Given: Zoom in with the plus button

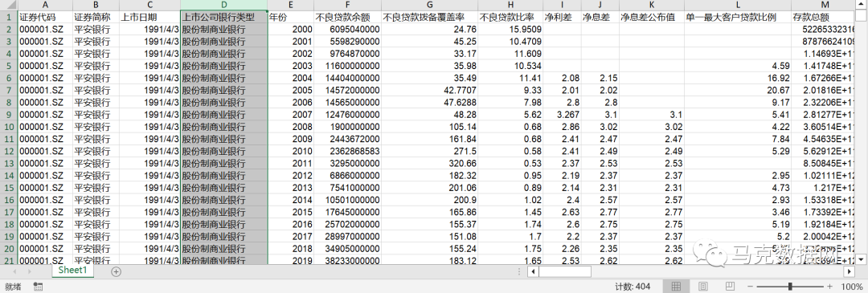Looking at the screenshot, I should coord(829,287).
